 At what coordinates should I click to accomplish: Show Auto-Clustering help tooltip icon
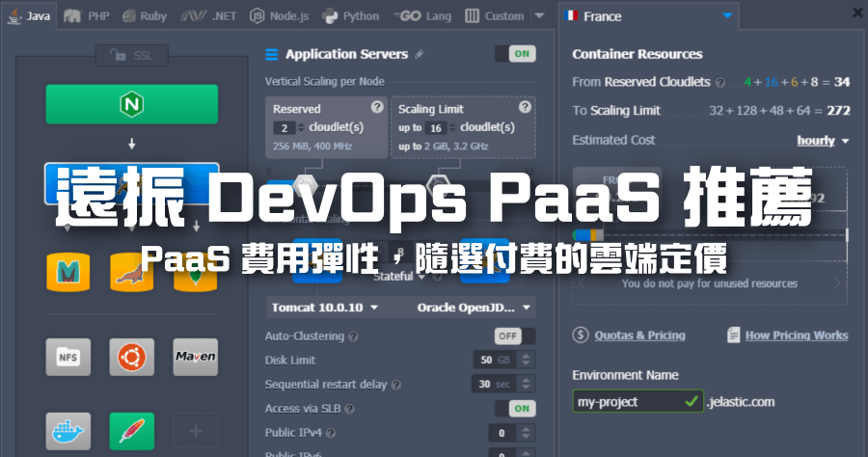point(353,336)
